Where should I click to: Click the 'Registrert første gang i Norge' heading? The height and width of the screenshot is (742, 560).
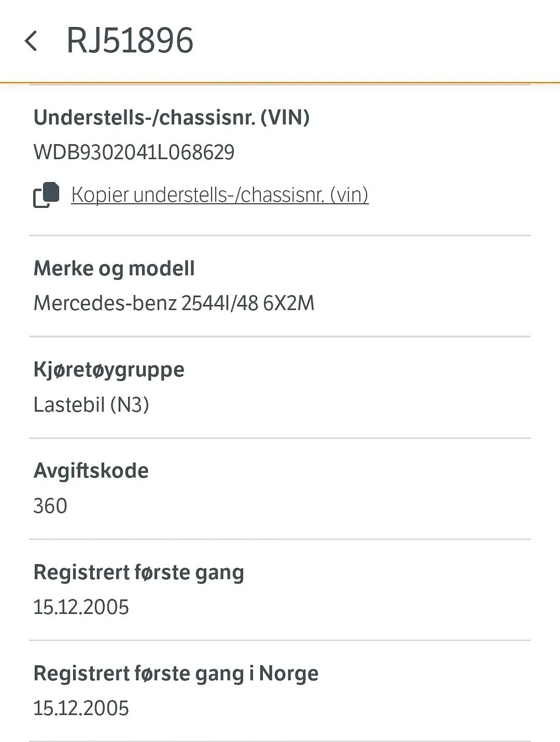click(176, 674)
